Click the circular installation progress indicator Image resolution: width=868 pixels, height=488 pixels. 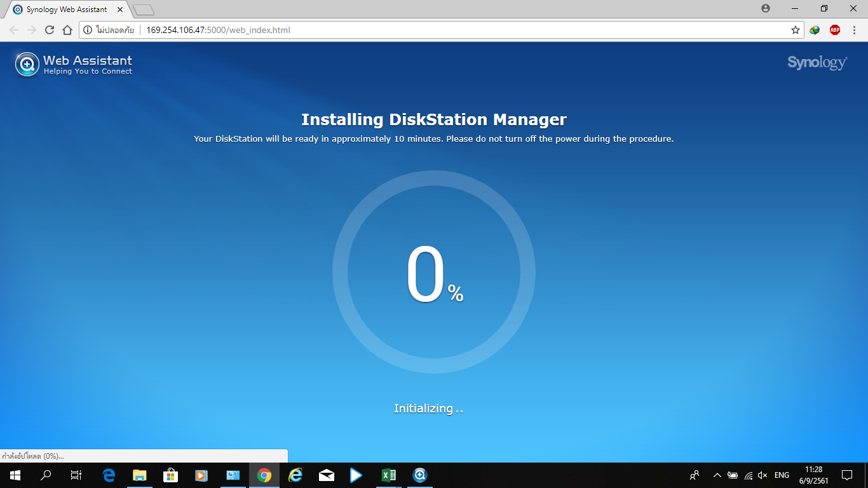click(434, 272)
